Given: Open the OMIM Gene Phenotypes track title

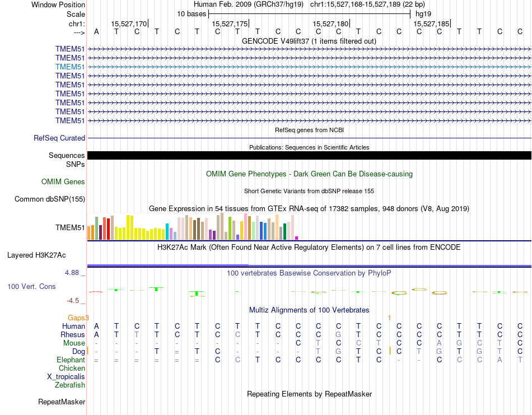Looking at the screenshot, I should click(x=309, y=174).
